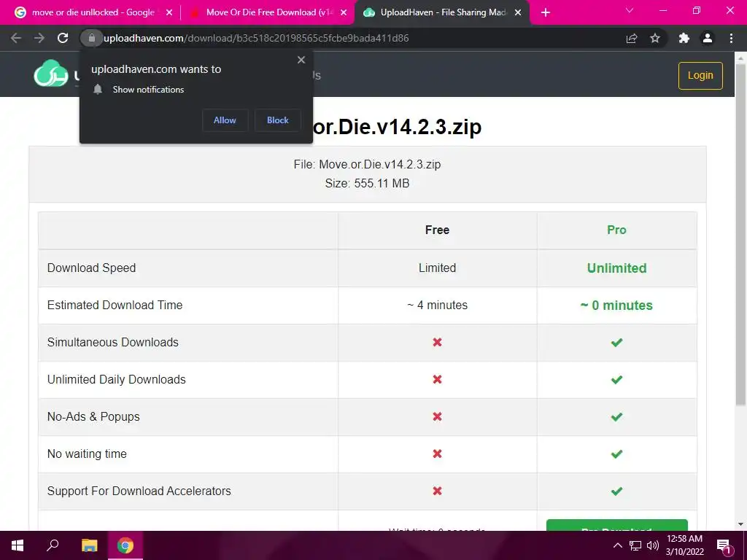
Task: Share this page icon in address bar
Action: (632, 38)
